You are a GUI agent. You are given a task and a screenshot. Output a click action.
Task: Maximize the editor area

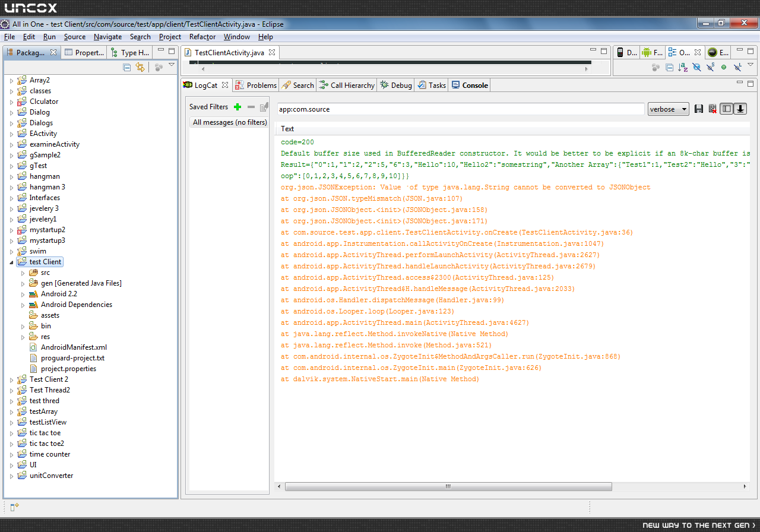604,50
